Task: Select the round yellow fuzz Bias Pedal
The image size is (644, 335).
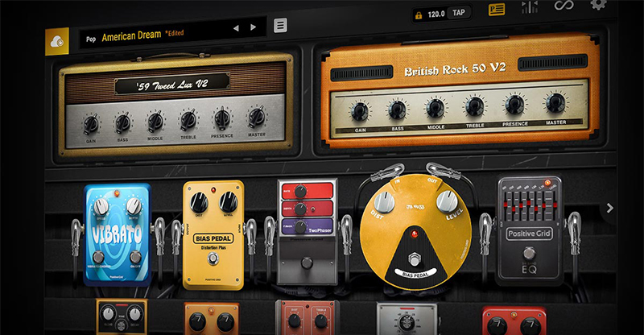Action: click(415, 230)
